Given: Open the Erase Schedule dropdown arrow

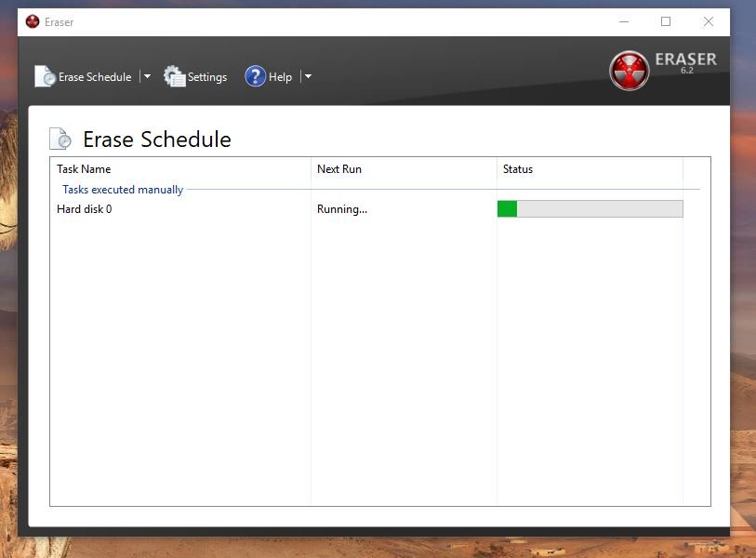Looking at the screenshot, I should click(147, 76).
